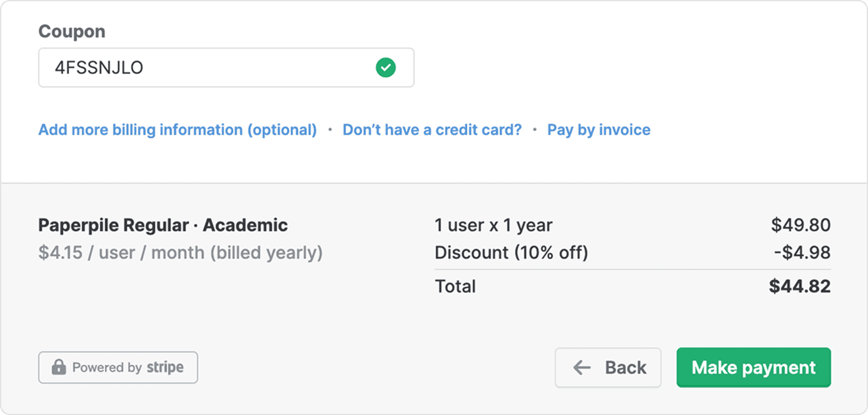The width and height of the screenshot is (868, 415).
Task: Click the 1 user x 1 year line
Action: [493, 225]
